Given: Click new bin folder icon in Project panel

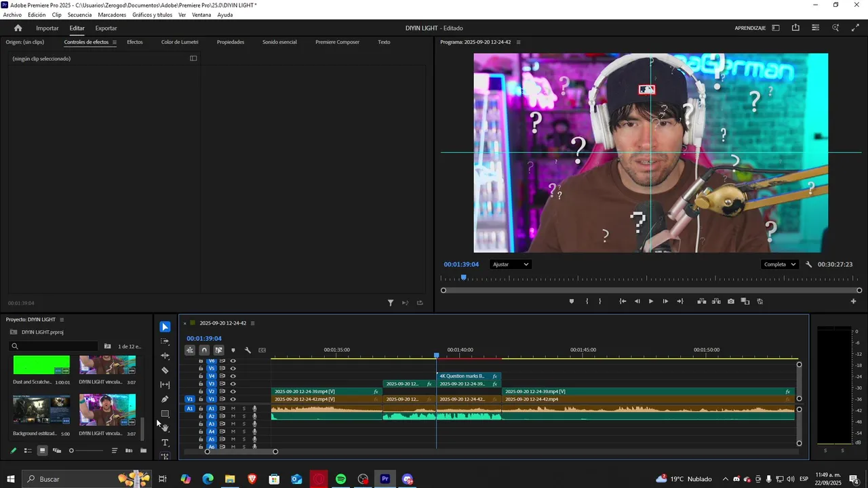Looking at the screenshot, I should (x=143, y=451).
